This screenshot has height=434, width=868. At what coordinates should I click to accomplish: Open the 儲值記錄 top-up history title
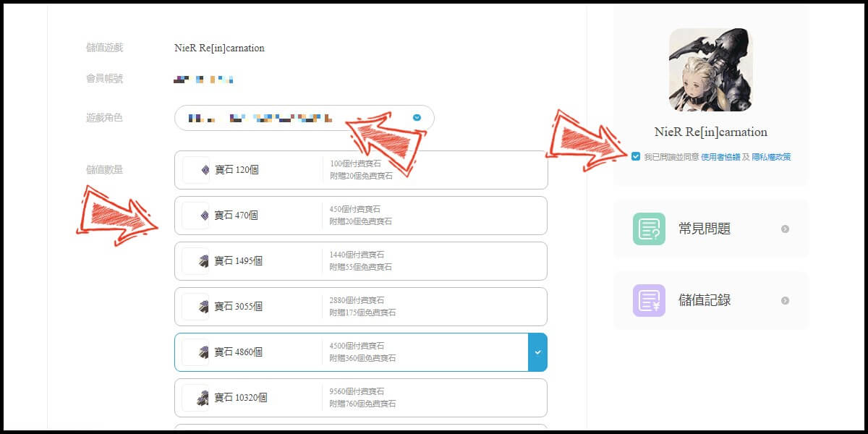[x=706, y=300]
